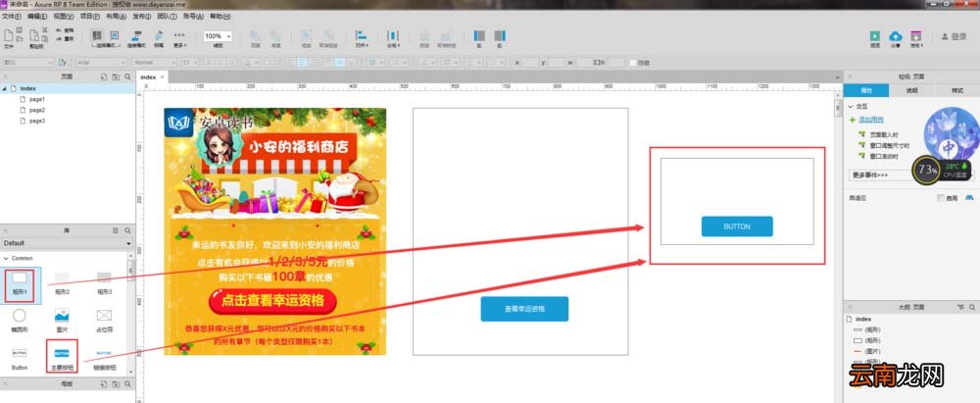
Task: Add a new folder in pages panel
Action: (x=116, y=76)
